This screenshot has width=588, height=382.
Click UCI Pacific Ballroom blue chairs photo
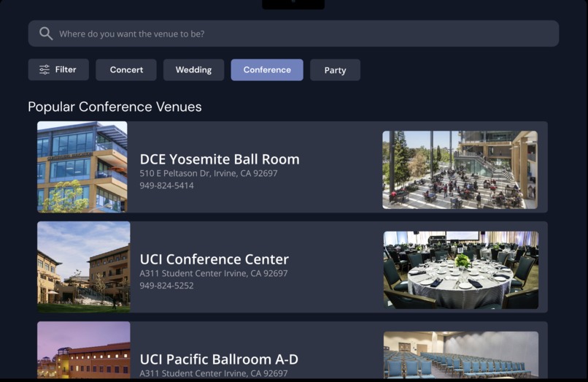click(x=461, y=355)
